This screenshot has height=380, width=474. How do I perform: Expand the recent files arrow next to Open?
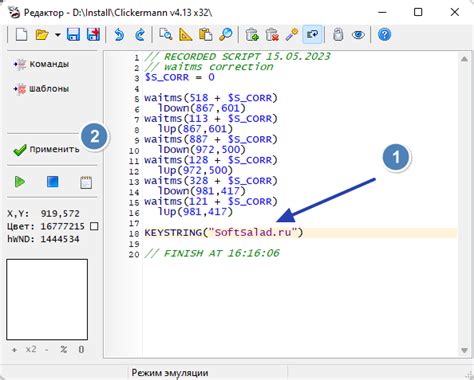pos(58,35)
